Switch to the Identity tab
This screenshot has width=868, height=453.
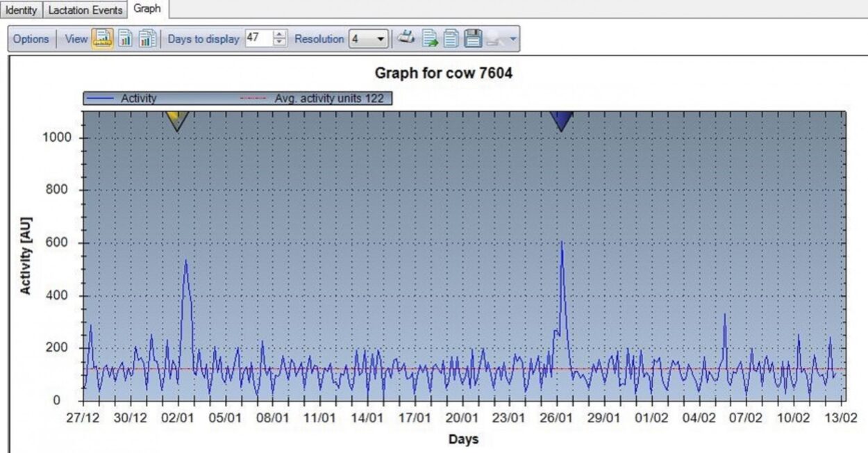click(22, 10)
